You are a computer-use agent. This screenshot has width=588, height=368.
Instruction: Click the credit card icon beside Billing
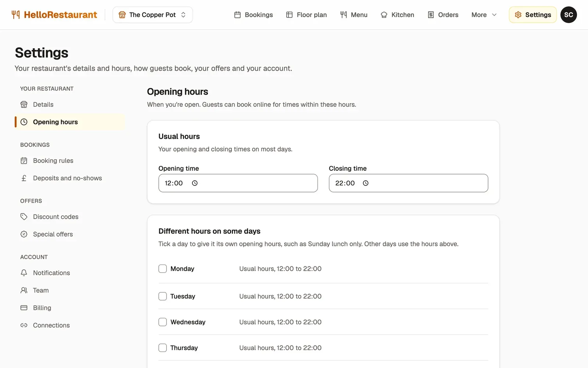click(24, 308)
